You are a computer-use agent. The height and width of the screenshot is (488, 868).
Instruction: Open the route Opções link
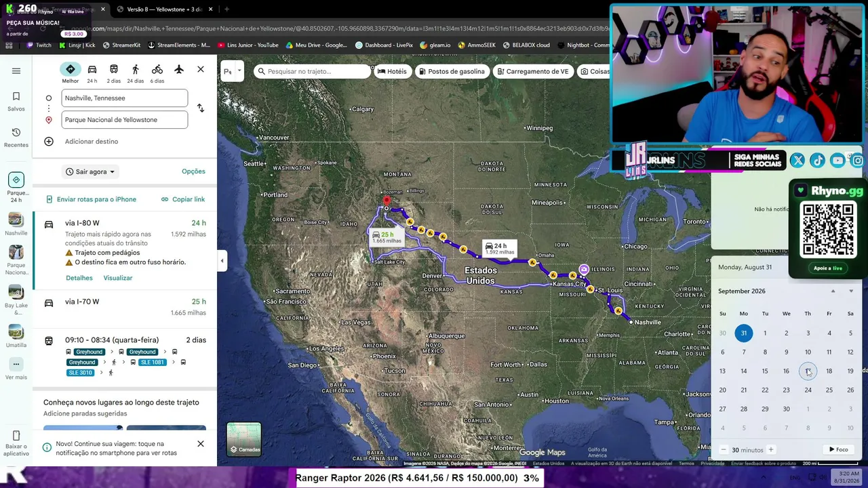[193, 171]
